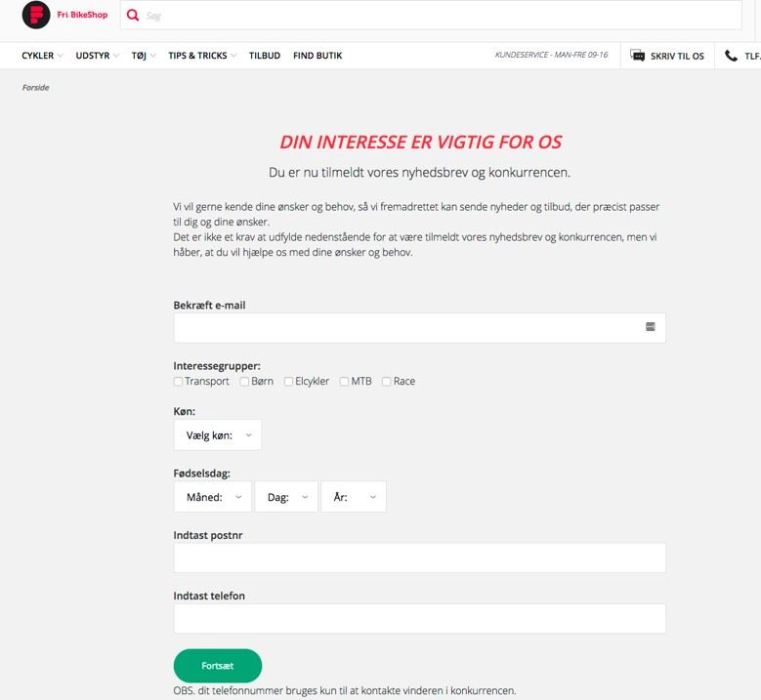Tick the Transport interest checkbox

coord(178,382)
